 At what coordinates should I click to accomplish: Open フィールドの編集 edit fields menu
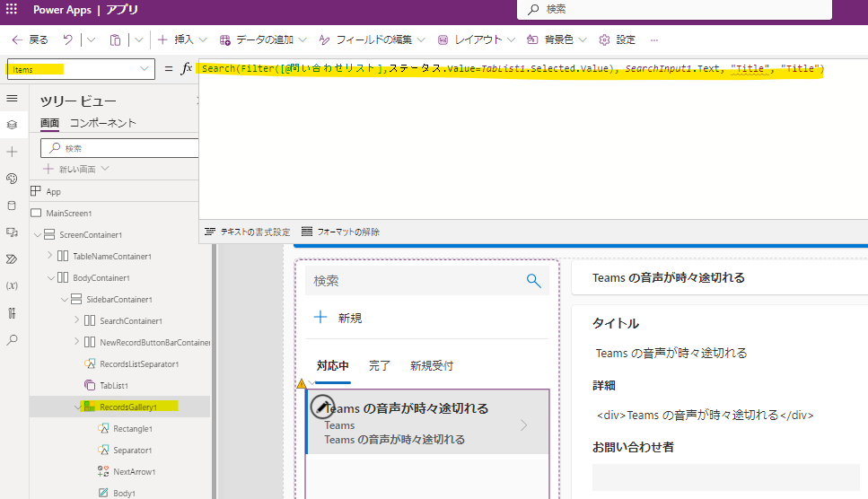[x=372, y=39]
